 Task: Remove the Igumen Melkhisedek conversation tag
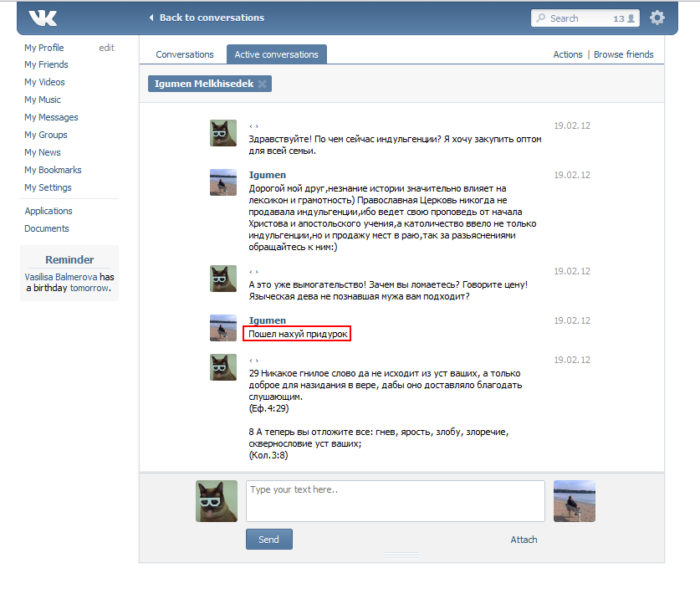(262, 84)
